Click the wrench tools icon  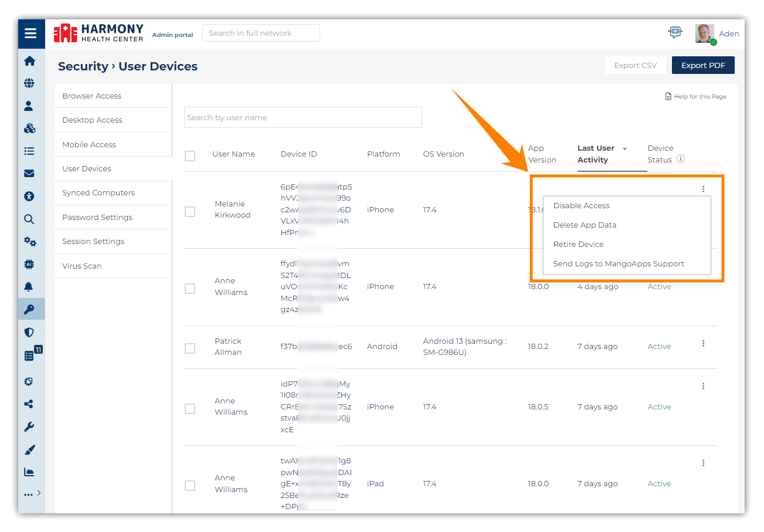coord(29,427)
